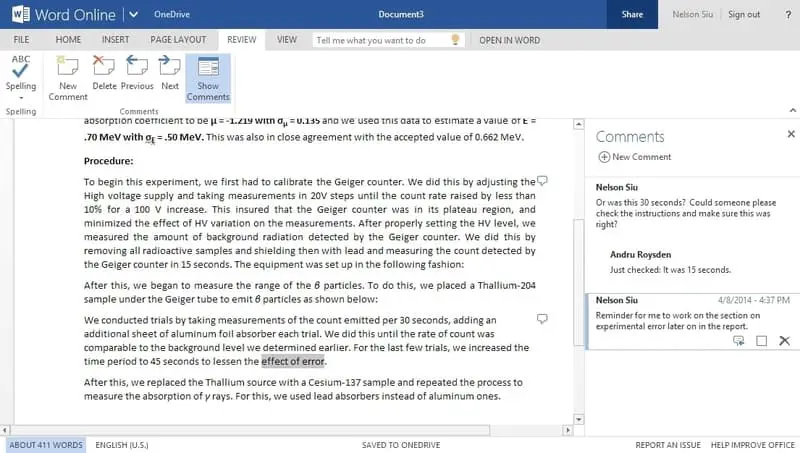This screenshot has width=800, height=453.
Task: Mark the experimental error comment as done
Action: [761, 341]
